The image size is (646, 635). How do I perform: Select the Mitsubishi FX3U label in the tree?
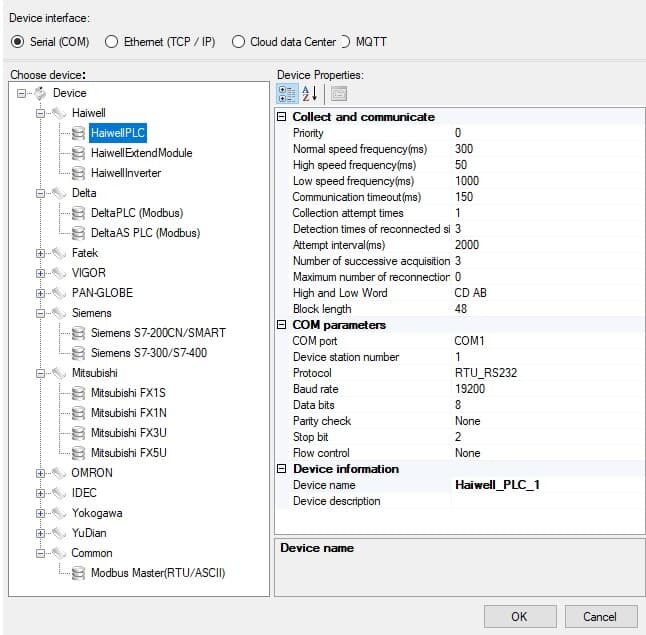pyautogui.click(x=129, y=433)
